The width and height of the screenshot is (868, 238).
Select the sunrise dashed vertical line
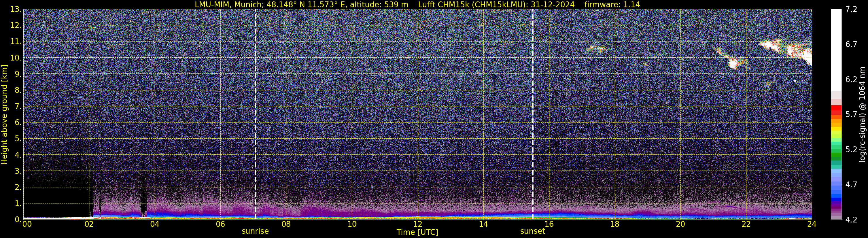(255, 114)
